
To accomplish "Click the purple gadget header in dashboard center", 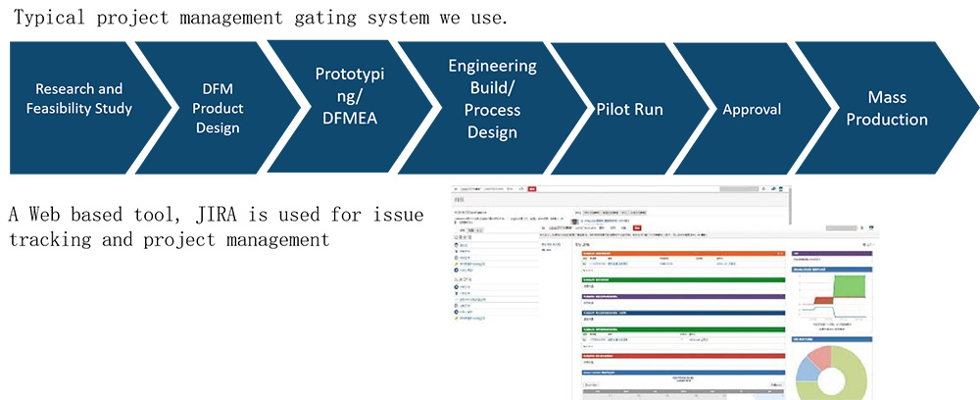I will [x=683, y=296].
